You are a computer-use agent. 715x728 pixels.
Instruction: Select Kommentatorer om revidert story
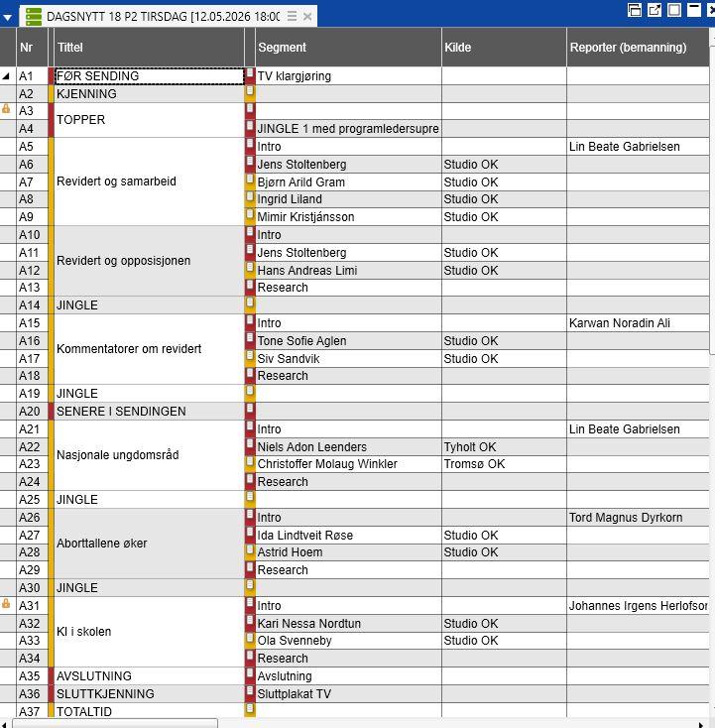pos(149,349)
